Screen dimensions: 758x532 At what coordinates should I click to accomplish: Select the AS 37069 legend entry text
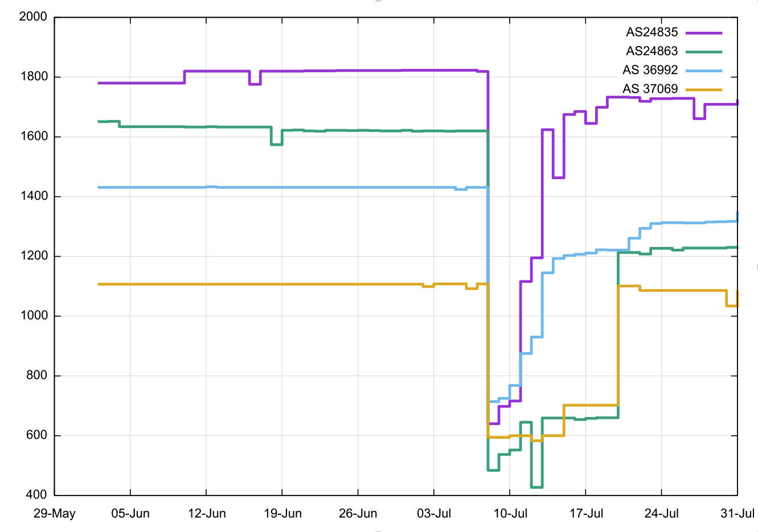point(650,89)
